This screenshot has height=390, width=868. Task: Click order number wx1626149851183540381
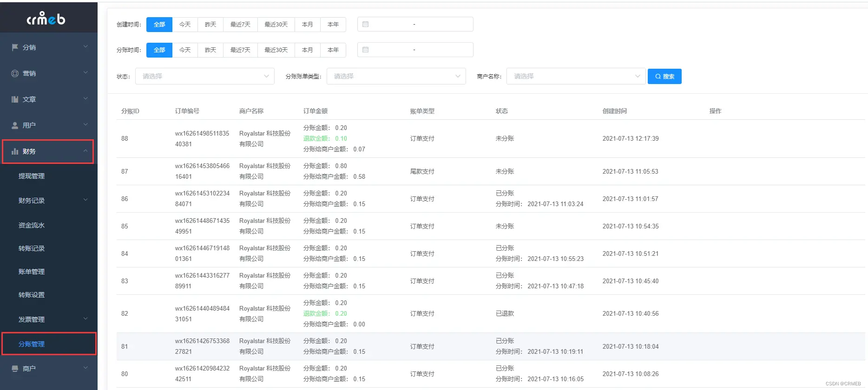202,138
